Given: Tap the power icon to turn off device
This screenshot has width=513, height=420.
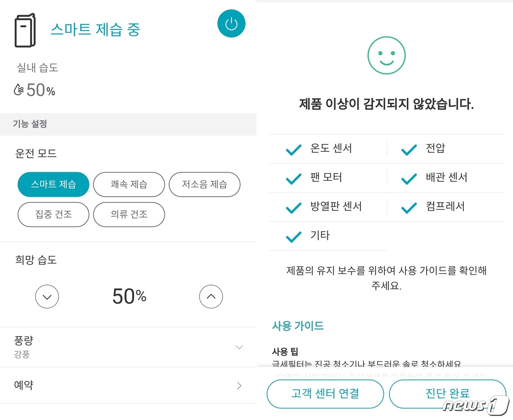Looking at the screenshot, I should click(231, 23).
